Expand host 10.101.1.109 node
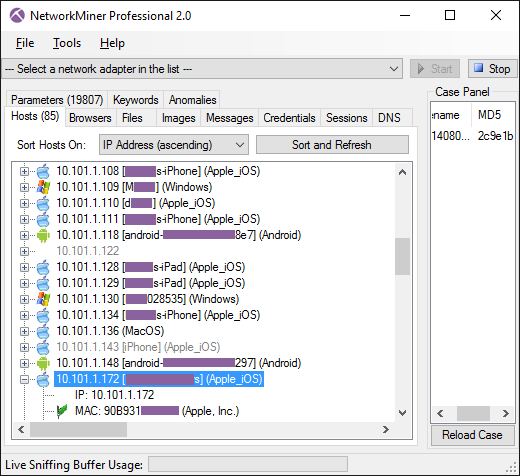The width and height of the screenshot is (520, 476). pos(24,187)
